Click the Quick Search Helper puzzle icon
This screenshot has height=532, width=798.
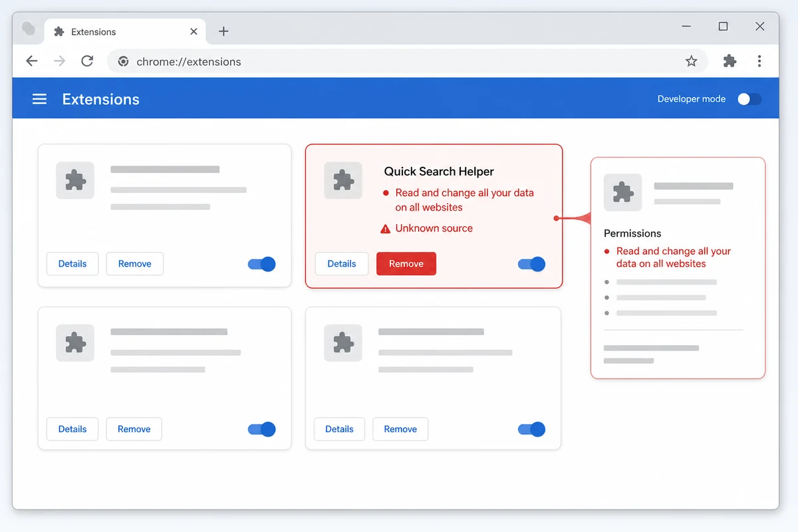coord(343,180)
